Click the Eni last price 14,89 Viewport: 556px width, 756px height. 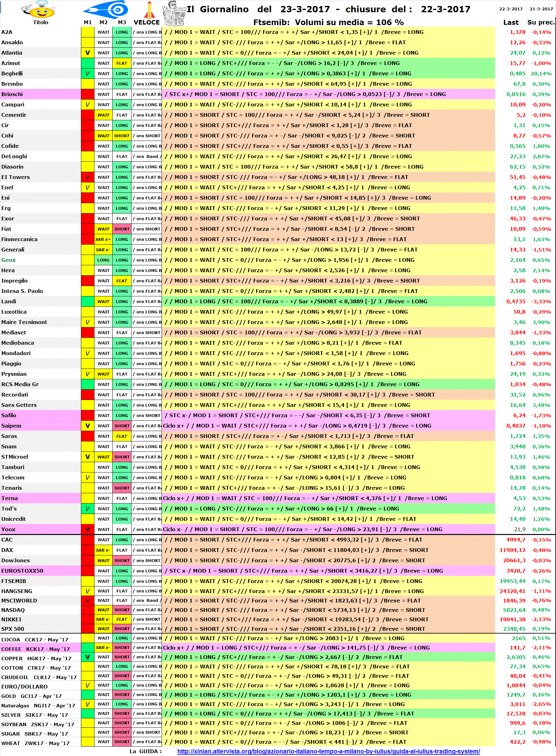(x=517, y=198)
